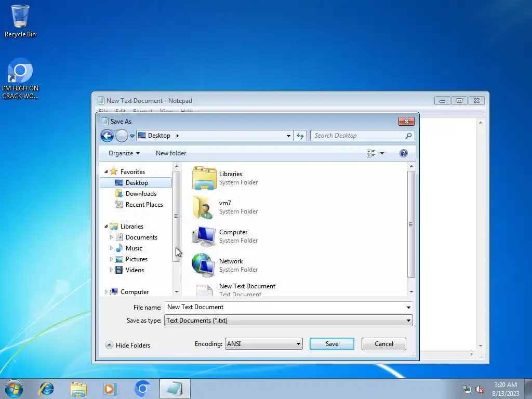Collapse the Libraries tree node
This screenshot has width=532, height=399.
click(106, 226)
